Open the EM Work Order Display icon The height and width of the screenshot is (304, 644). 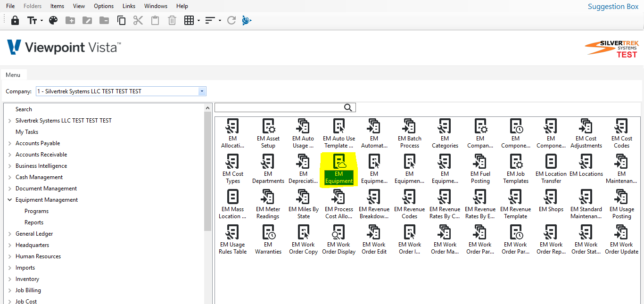click(x=339, y=240)
